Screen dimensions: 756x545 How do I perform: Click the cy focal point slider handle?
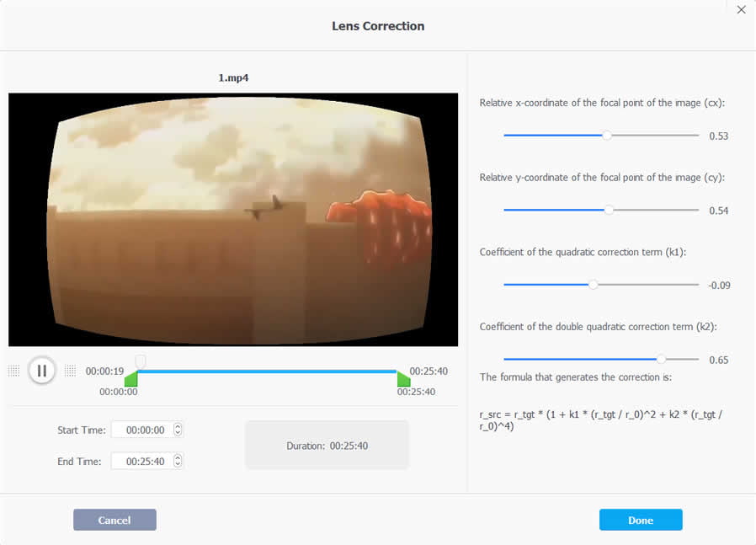coord(609,210)
